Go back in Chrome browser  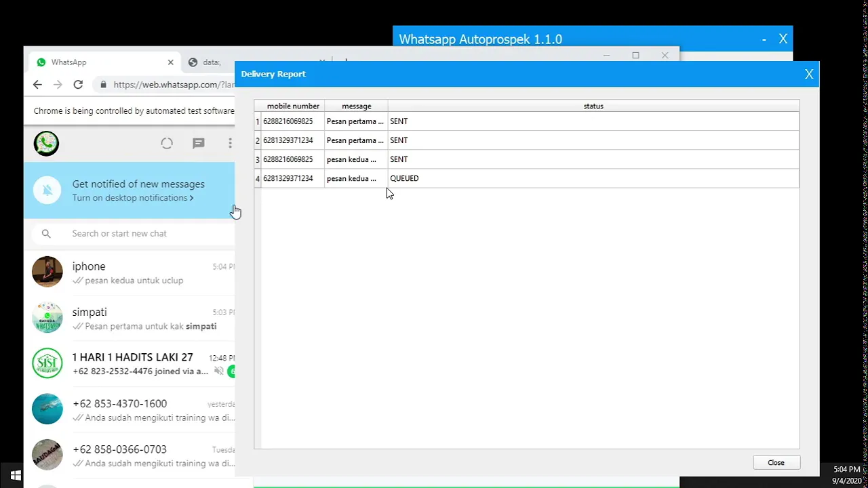(x=37, y=85)
